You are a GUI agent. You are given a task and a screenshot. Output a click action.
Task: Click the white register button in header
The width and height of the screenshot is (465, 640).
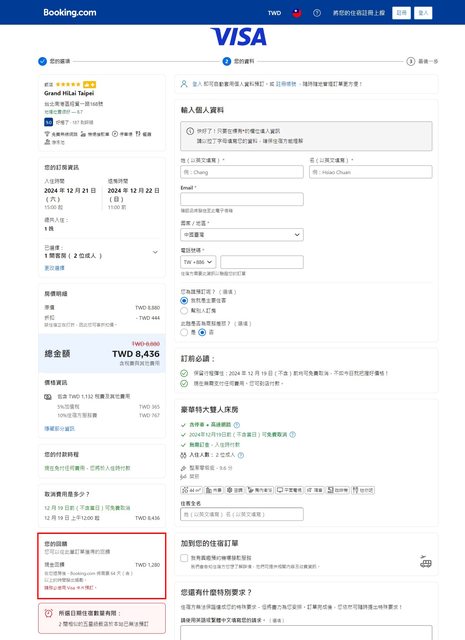(401, 13)
